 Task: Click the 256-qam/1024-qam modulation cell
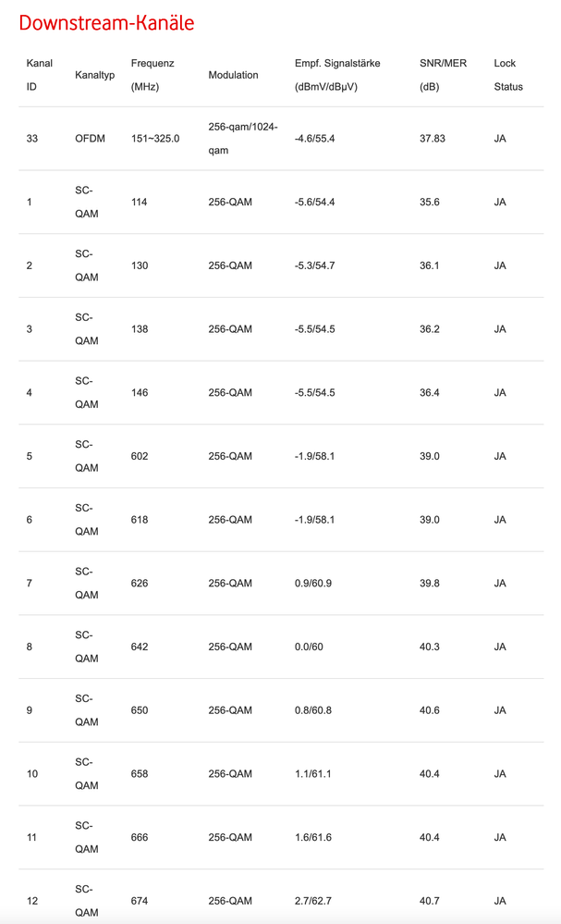tap(243, 139)
